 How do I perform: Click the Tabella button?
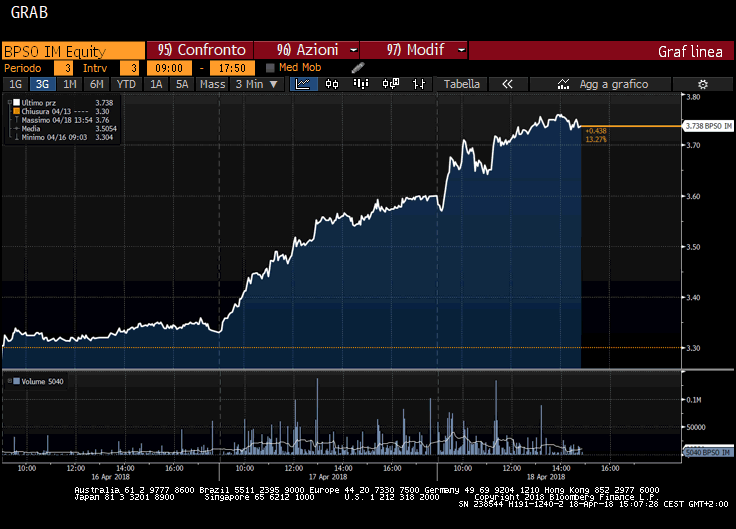[x=461, y=84]
